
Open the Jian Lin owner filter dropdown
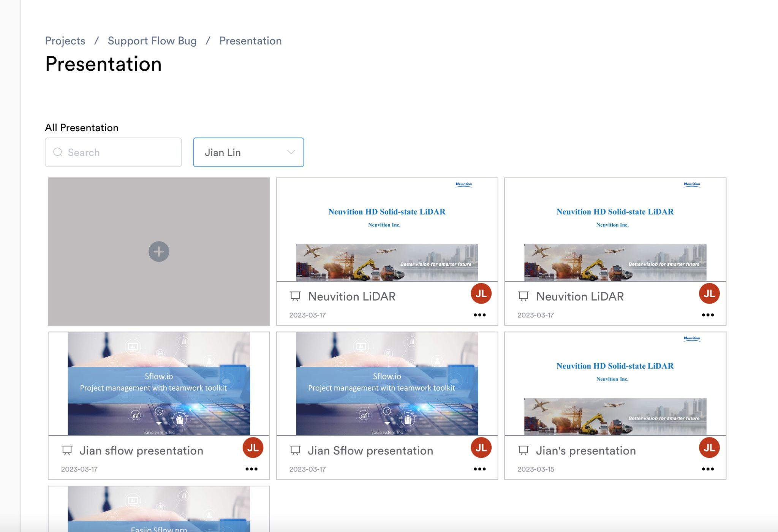[x=248, y=152]
